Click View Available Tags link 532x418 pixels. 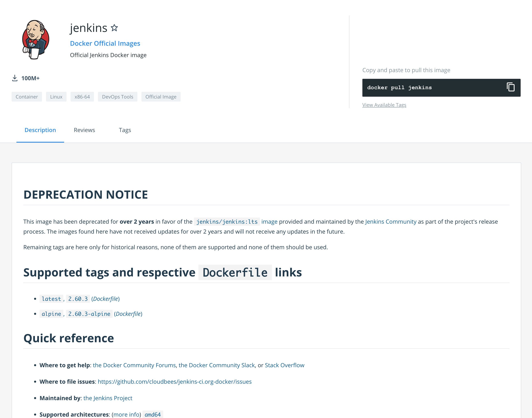tap(384, 105)
